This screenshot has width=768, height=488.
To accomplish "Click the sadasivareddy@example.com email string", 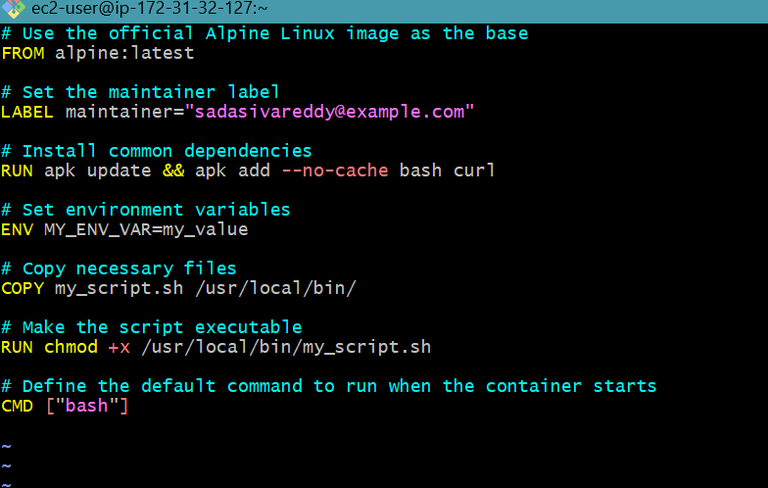I will tap(329, 112).
